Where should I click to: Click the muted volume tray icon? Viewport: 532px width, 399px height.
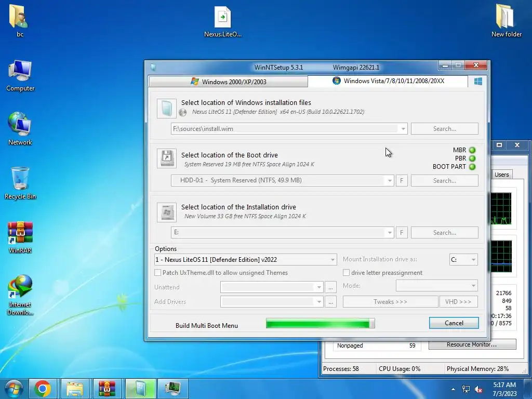[478, 389]
